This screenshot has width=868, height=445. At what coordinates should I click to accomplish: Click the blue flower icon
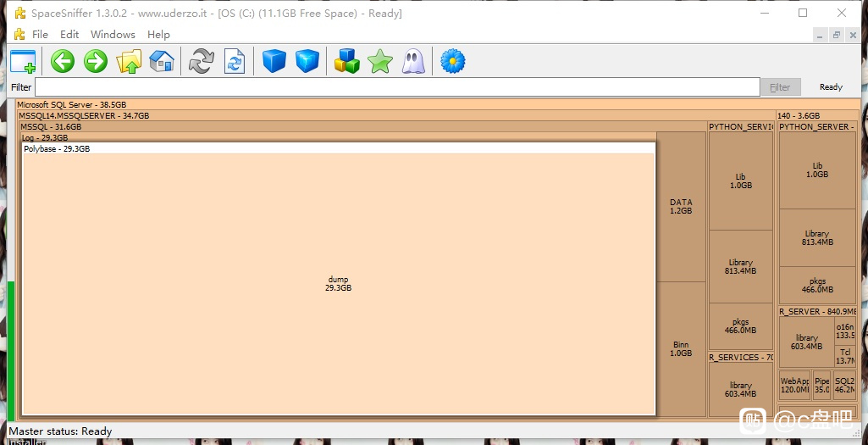click(x=453, y=61)
